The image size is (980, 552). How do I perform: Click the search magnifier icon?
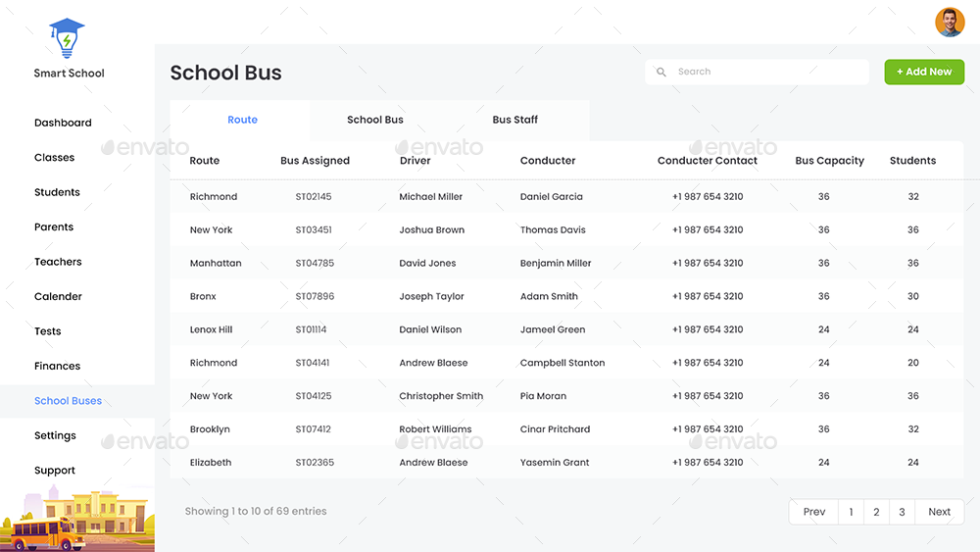coord(661,72)
